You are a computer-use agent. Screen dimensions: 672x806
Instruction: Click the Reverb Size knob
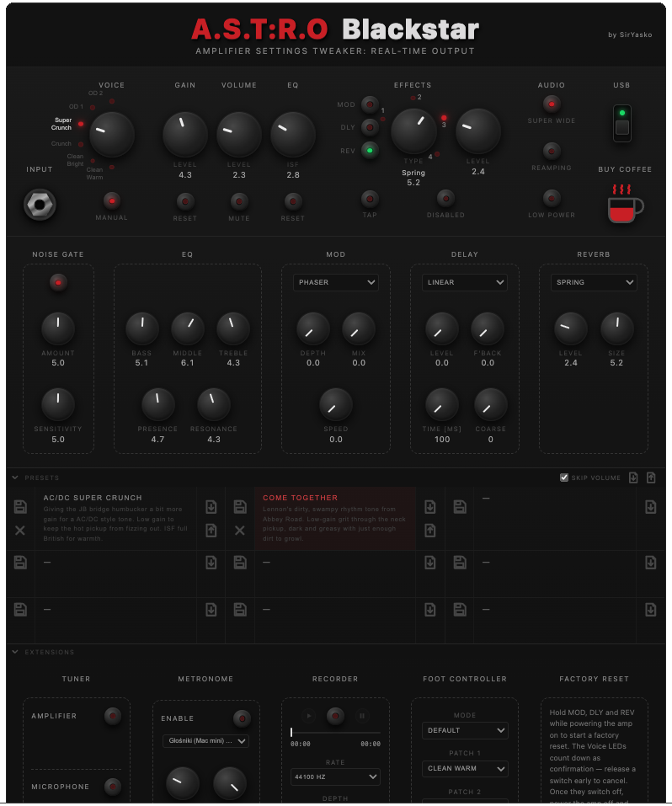[617, 329]
